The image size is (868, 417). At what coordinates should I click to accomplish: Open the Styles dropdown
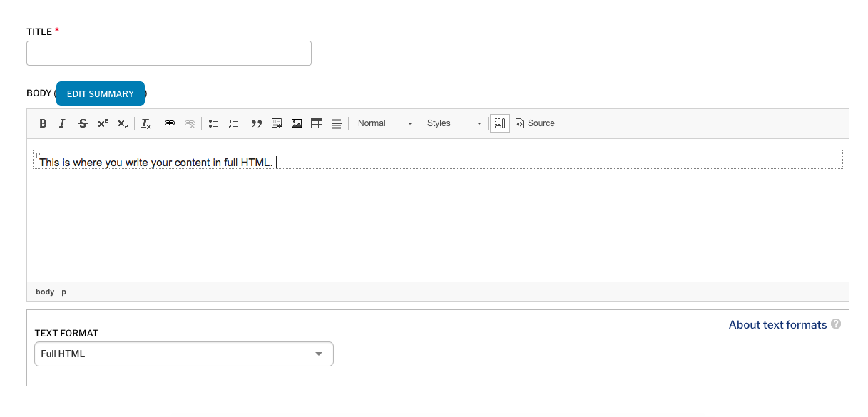[454, 123]
